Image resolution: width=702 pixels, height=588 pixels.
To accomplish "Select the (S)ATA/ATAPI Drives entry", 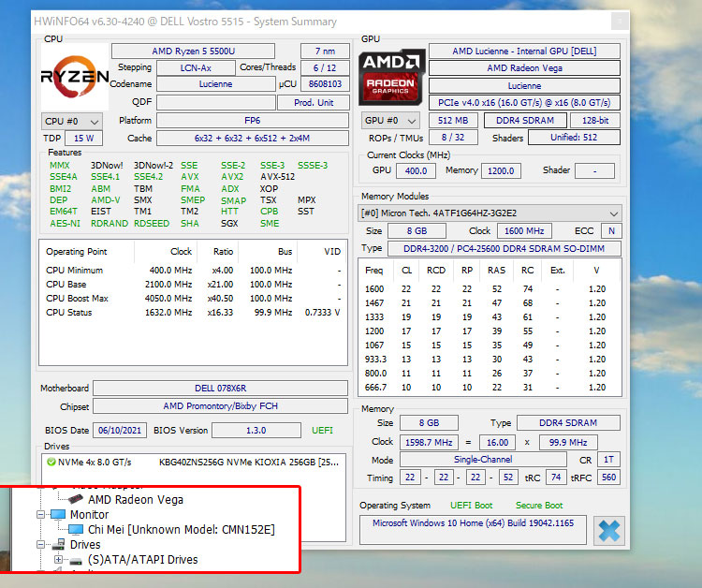I will click(x=143, y=559).
